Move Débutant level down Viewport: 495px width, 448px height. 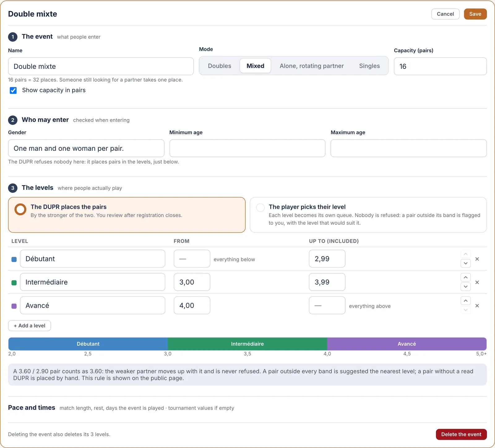[466, 263]
